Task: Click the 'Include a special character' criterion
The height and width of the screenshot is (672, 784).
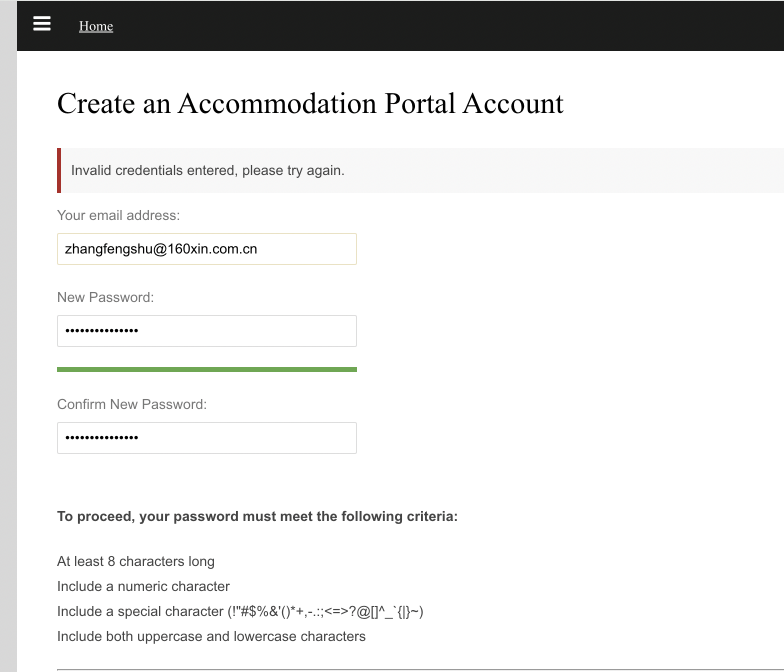Action: click(240, 611)
